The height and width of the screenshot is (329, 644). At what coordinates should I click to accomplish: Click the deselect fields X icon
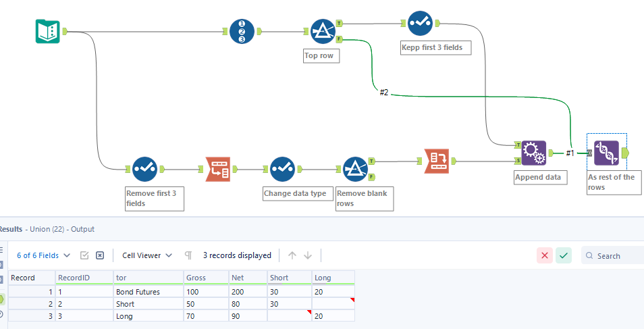[100, 255]
